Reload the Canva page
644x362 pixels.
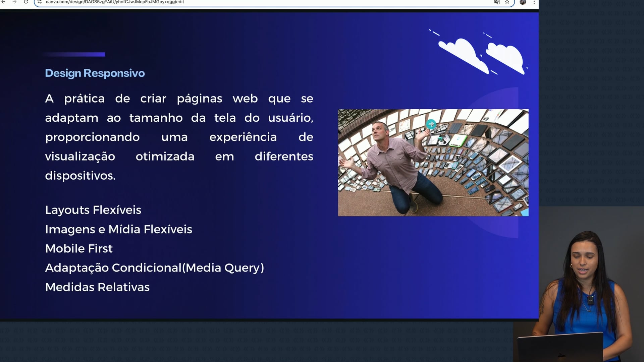pyautogui.click(x=26, y=2)
